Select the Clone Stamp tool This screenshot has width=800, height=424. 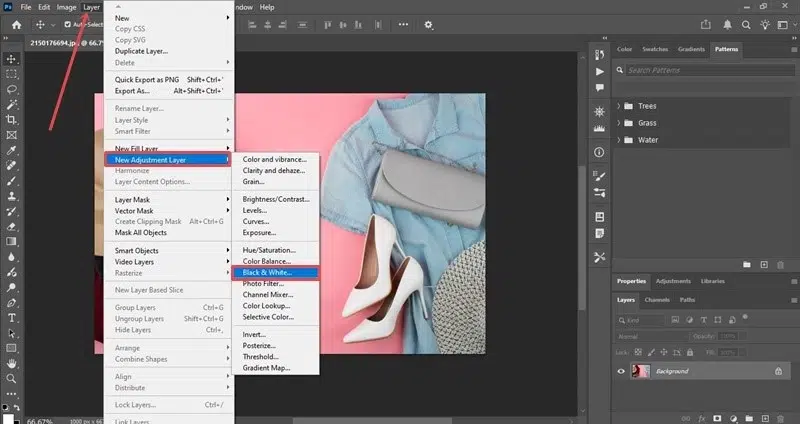(x=11, y=196)
